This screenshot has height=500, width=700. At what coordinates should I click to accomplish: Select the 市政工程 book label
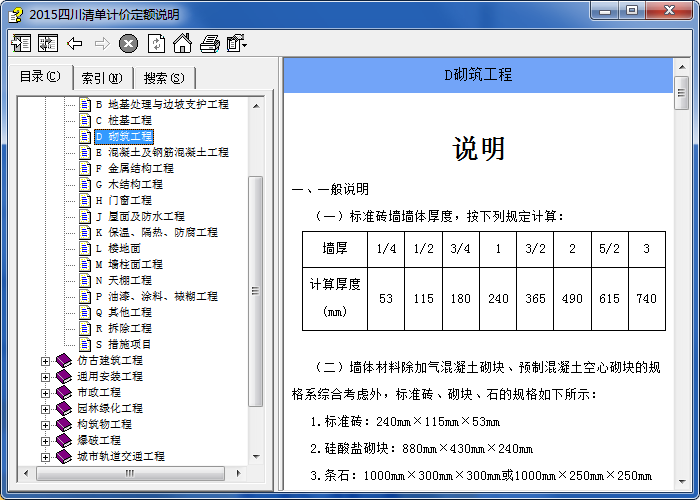[99, 393]
